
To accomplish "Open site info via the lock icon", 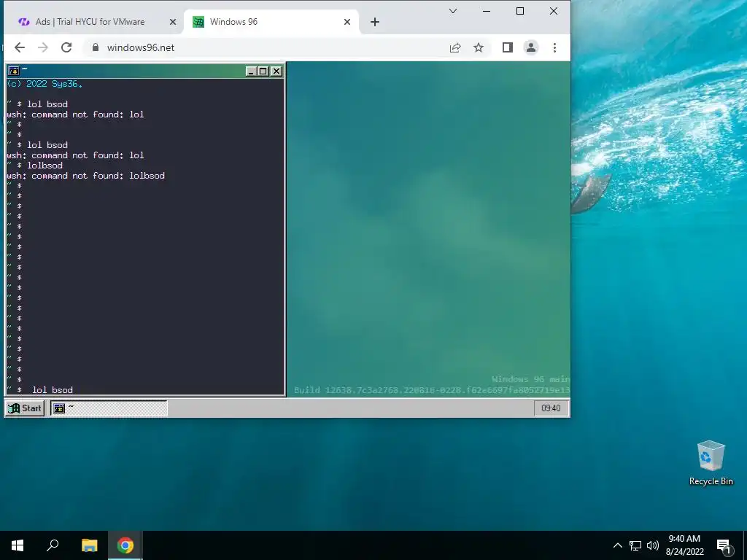I will pos(96,47).
